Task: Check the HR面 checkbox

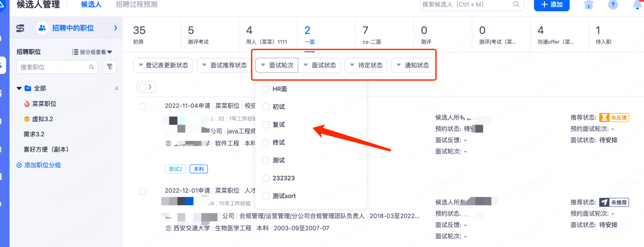Action: point(266,89)
